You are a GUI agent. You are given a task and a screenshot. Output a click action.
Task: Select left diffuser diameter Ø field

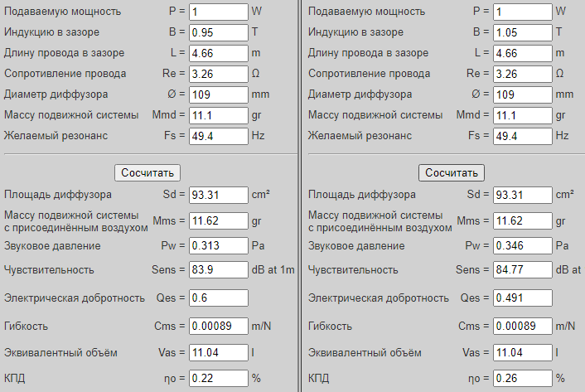pyautogui.click(x=218, y=94)
